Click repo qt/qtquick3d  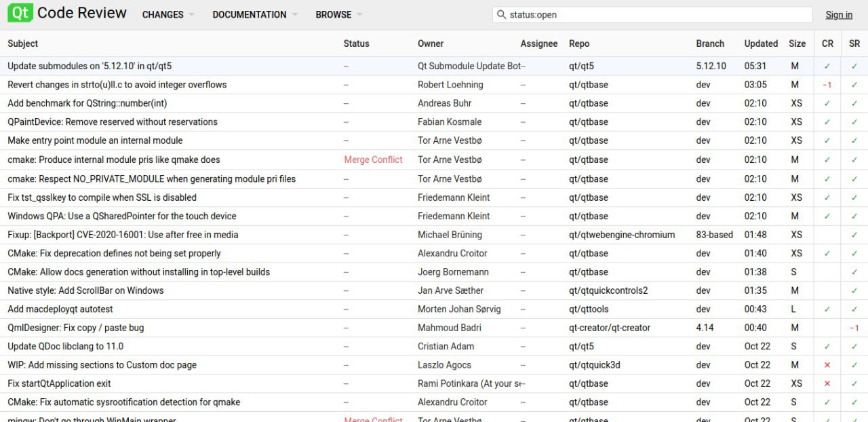click(595, 365)
